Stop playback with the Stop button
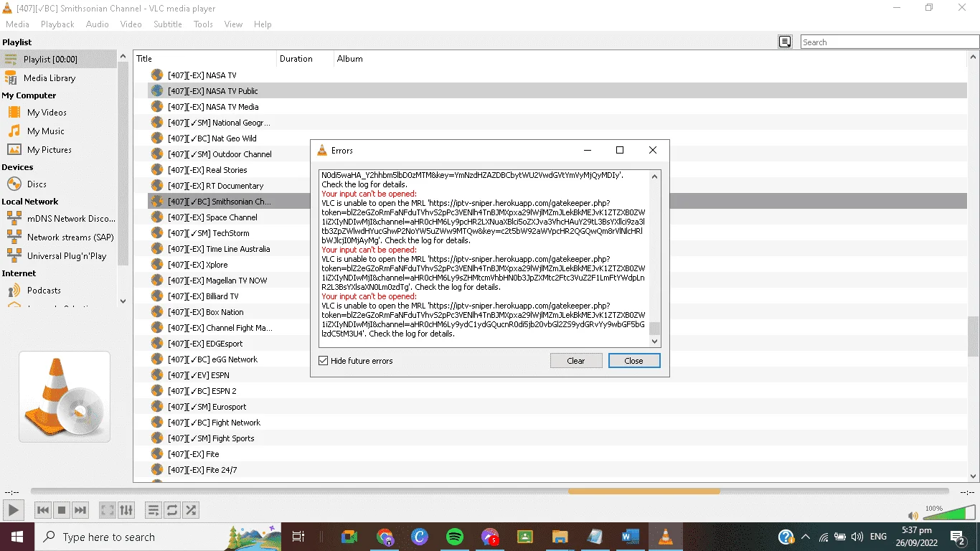 click(62, 510)
